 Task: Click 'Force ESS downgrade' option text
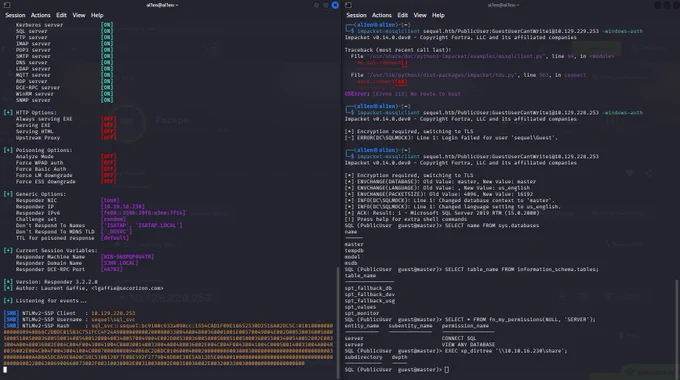click(46, 182)
